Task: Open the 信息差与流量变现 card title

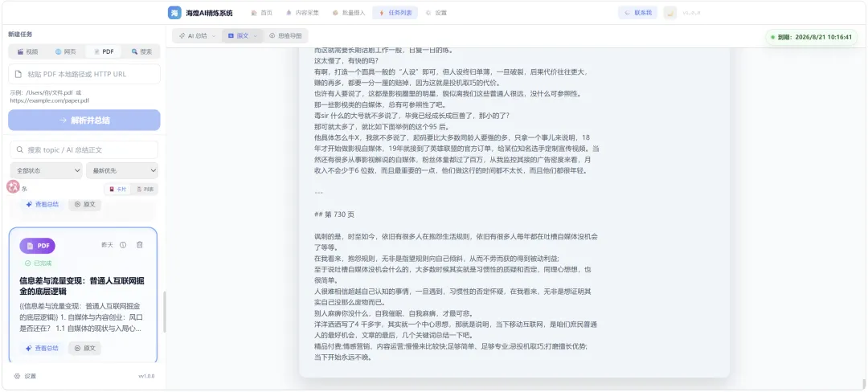Action: (82, 286)
